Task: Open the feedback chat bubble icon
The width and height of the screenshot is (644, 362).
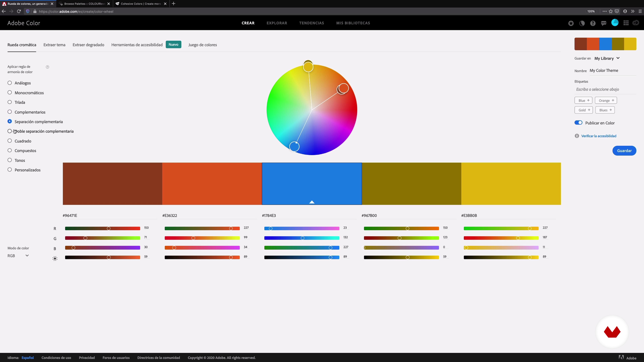Action: click(x=604, y=23)
